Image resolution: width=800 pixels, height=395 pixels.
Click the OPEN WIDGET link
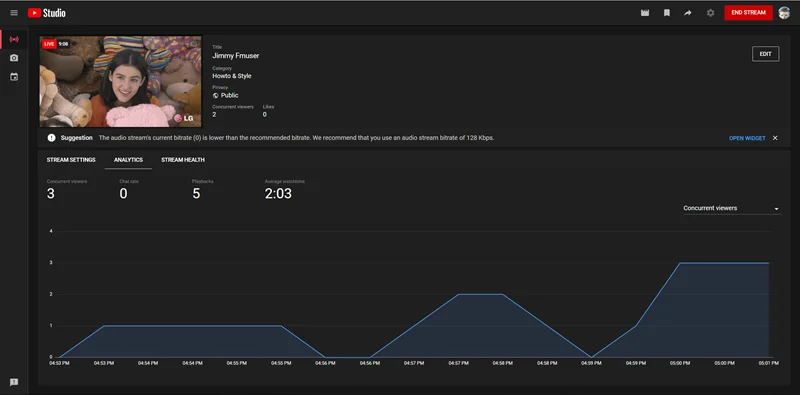point(747,138)
